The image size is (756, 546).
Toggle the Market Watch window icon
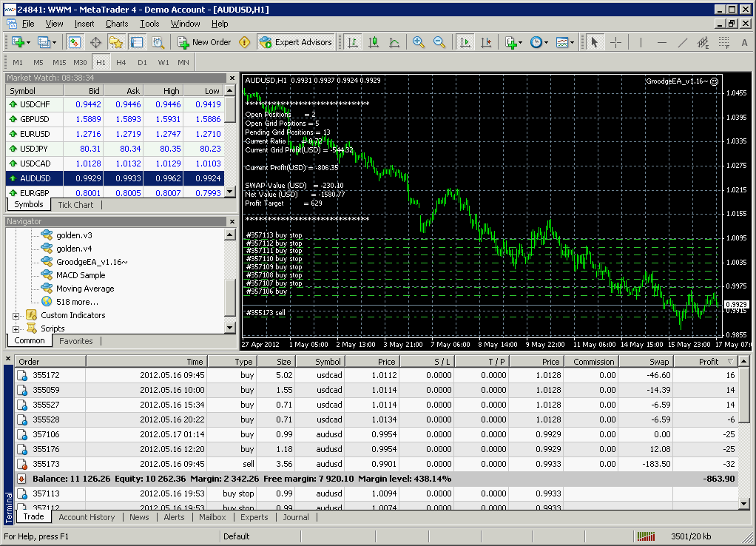(x=74, y=42)
